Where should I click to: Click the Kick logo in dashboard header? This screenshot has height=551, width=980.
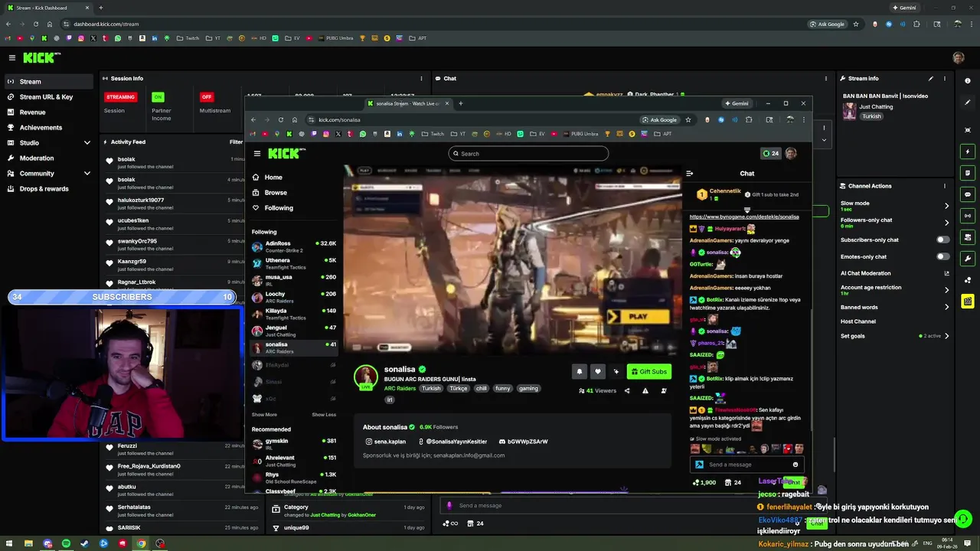coord(41,57)
